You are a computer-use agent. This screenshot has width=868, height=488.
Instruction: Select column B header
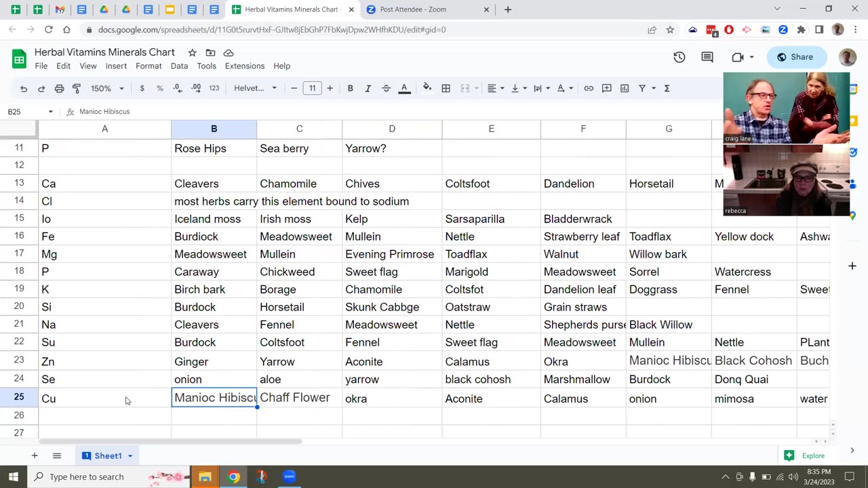(x=214, y=129)
